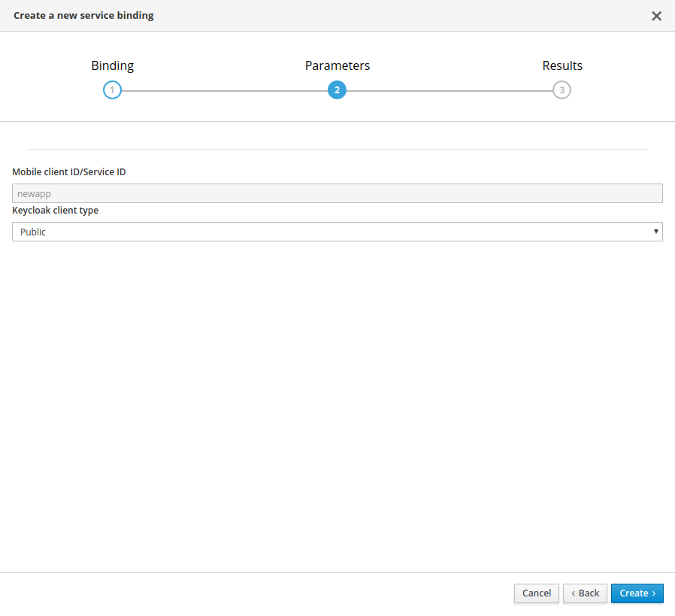Close the service binding dialog with the X
This screenshot has height=616, width=675.
tap(656, 15)
